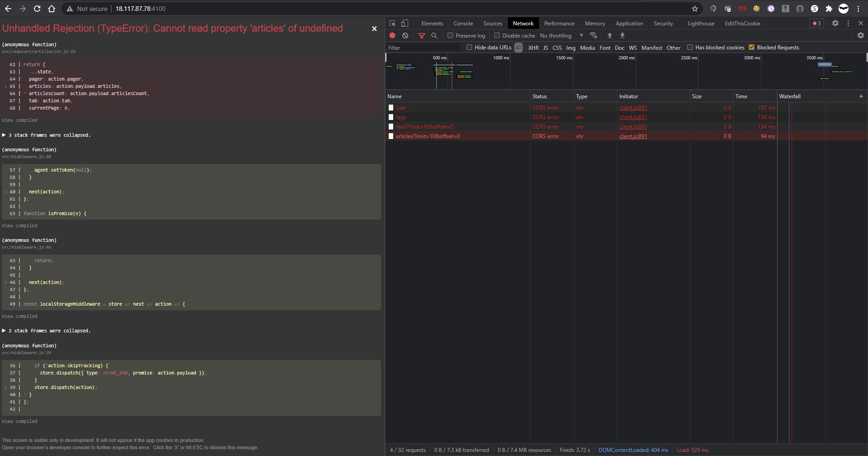Import HAR file via upload icon
This screenshot has height=456, width=868.
tap(609, 35)
